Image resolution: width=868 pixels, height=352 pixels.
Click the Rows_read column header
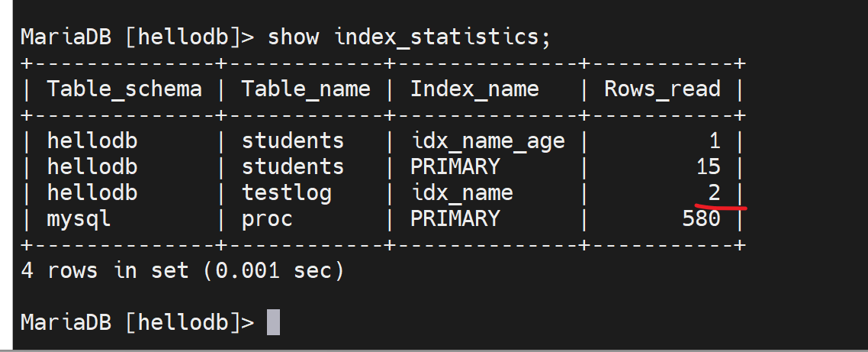tap(662, 89)
